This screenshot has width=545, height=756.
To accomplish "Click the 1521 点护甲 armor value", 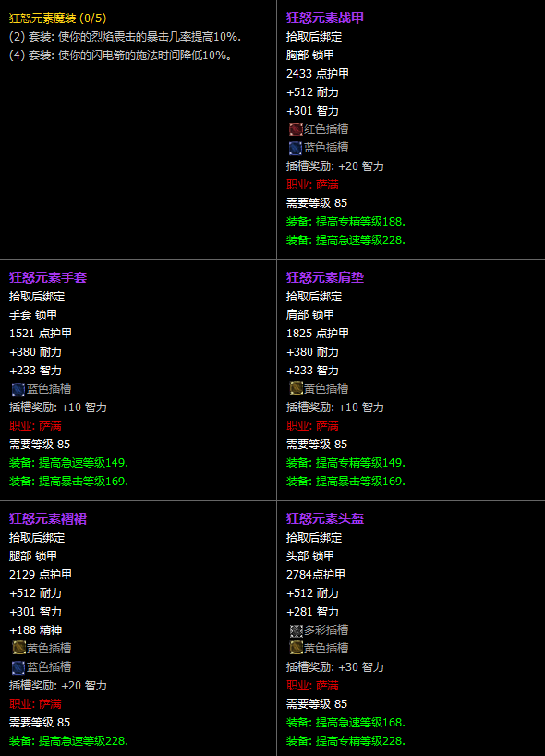I will click(x=41, y=333).
